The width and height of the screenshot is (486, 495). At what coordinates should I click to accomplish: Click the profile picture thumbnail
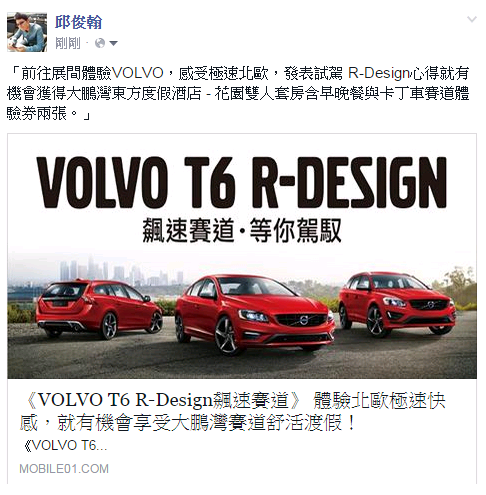point(27,32)
